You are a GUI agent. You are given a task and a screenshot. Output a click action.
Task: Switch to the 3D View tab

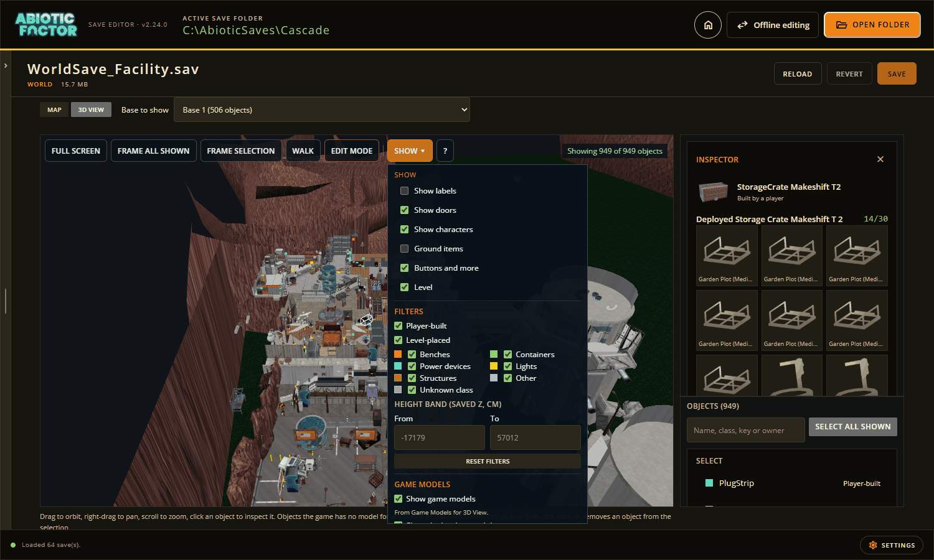(91, 110)
